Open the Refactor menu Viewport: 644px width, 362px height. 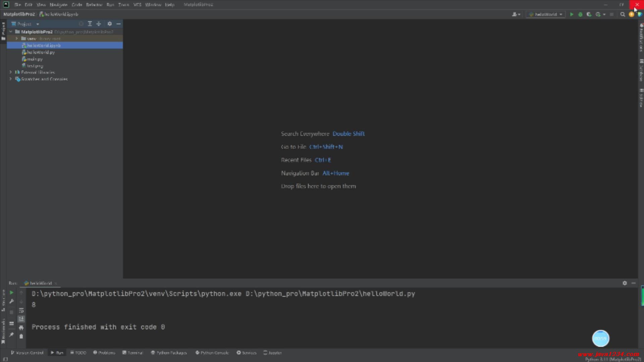coord(94,5)
